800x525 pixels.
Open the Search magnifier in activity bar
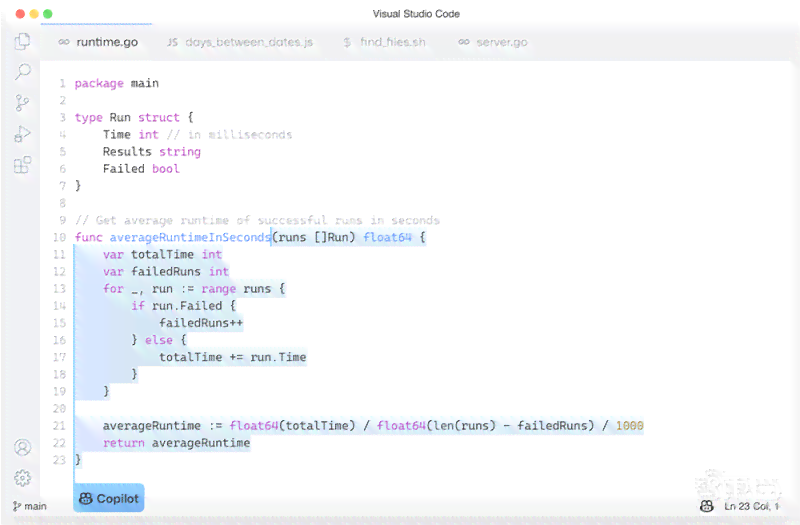22,72
